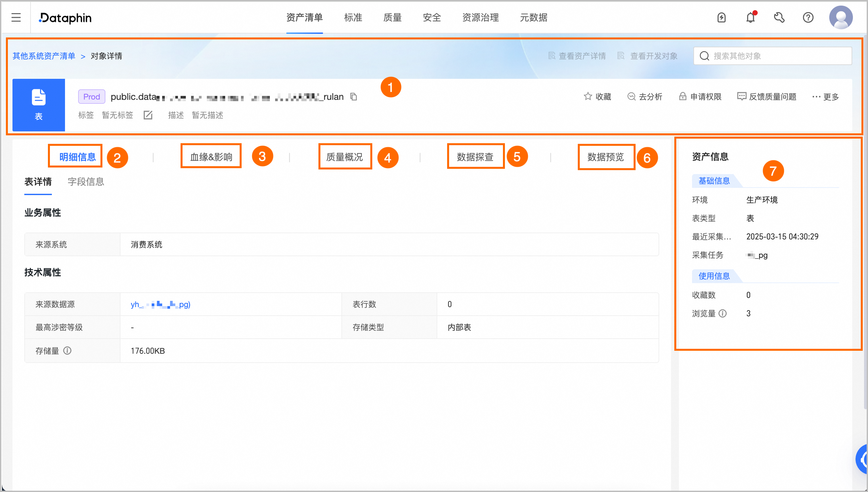Focus the 搜索其他对象 search field
868x492 pixels.
tap(773, 56)
